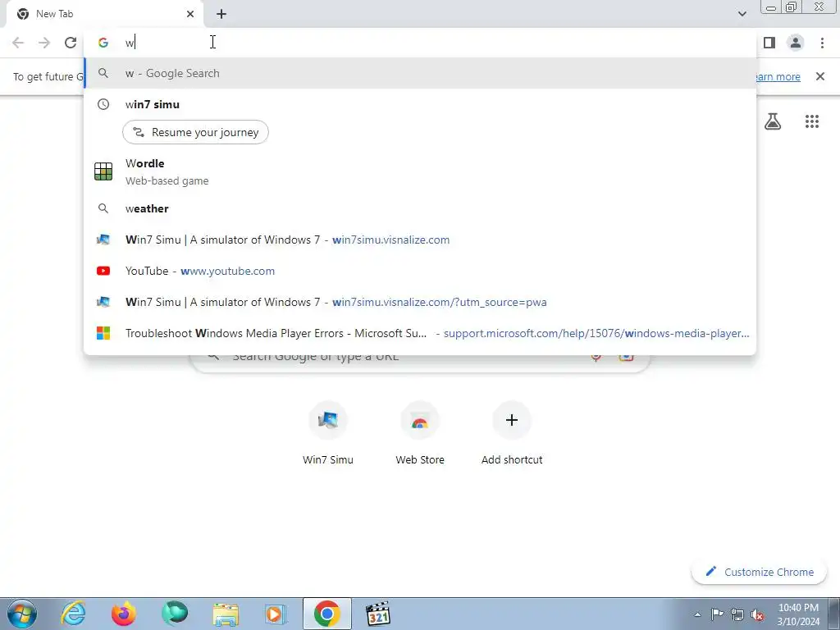Image resolution: width=840 pixels, height=630 pixels.
Task: Launch Firefox from the taskbar
Action: [x=123, y=614]
